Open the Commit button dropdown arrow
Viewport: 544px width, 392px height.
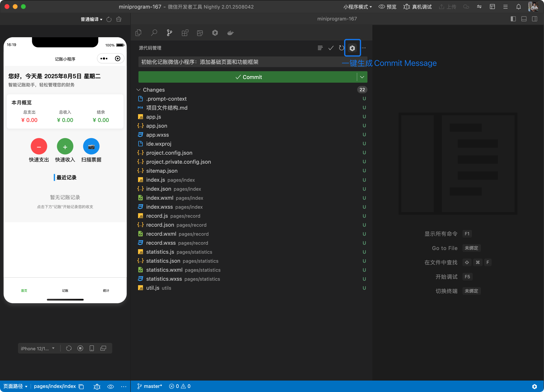[x=362, y=77]
